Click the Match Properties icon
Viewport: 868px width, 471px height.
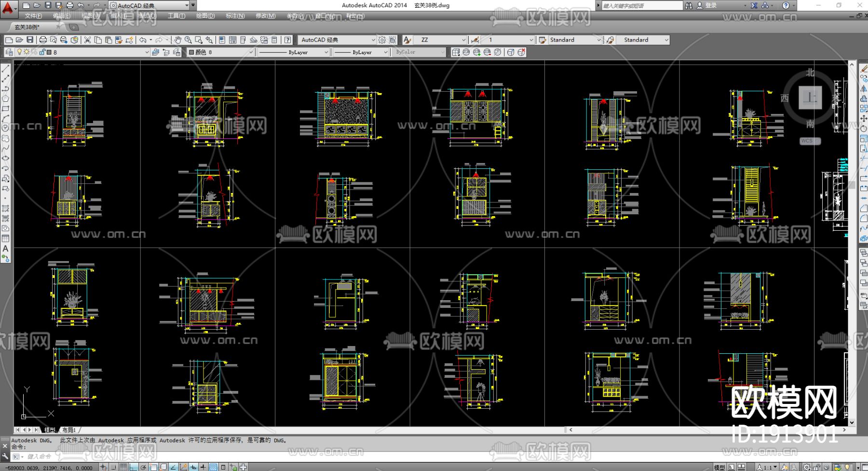(x=119, y=40)
